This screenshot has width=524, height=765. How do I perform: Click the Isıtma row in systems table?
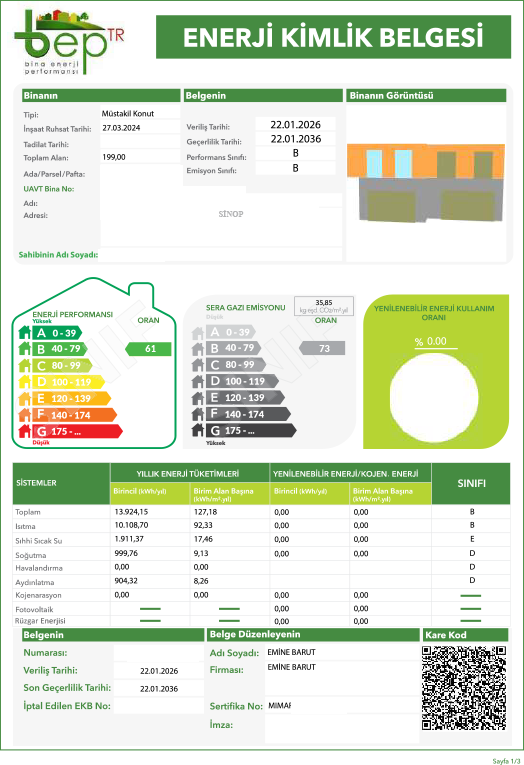pos(262,525)
